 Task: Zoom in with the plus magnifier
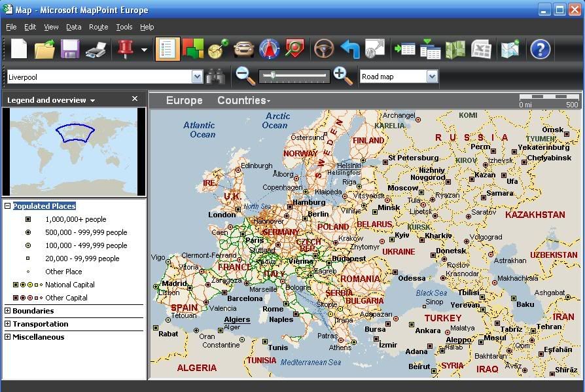coord(343,76)
